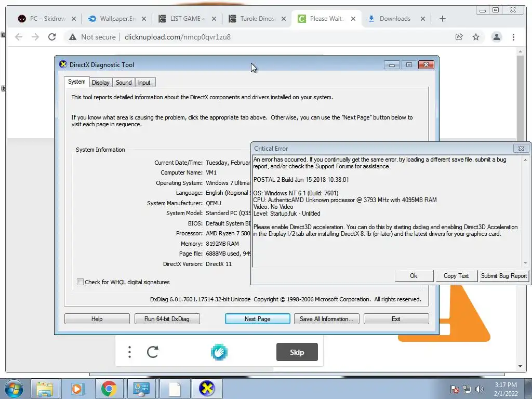Click Chrome forward arrow
The width and height of the screenshot is (532, 399).
tap(35, 37)
